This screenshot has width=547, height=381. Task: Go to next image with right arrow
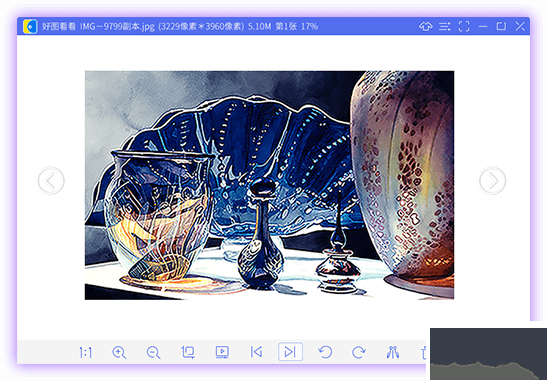click(492, 180)
